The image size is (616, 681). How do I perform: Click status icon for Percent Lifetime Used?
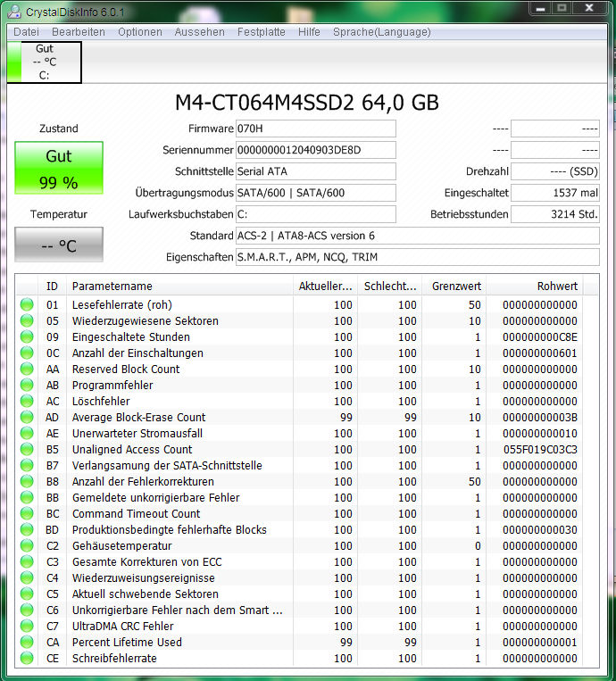pos(27,642)
